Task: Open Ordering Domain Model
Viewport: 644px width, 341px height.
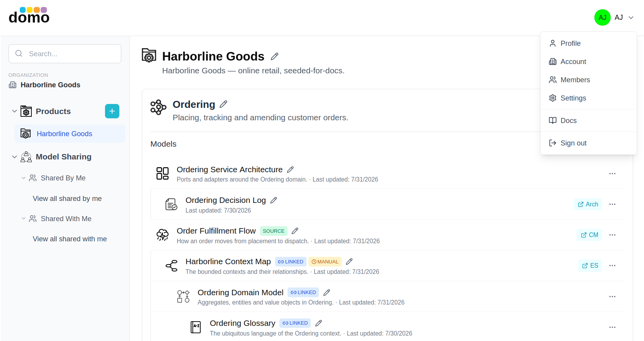Action: 240,293
